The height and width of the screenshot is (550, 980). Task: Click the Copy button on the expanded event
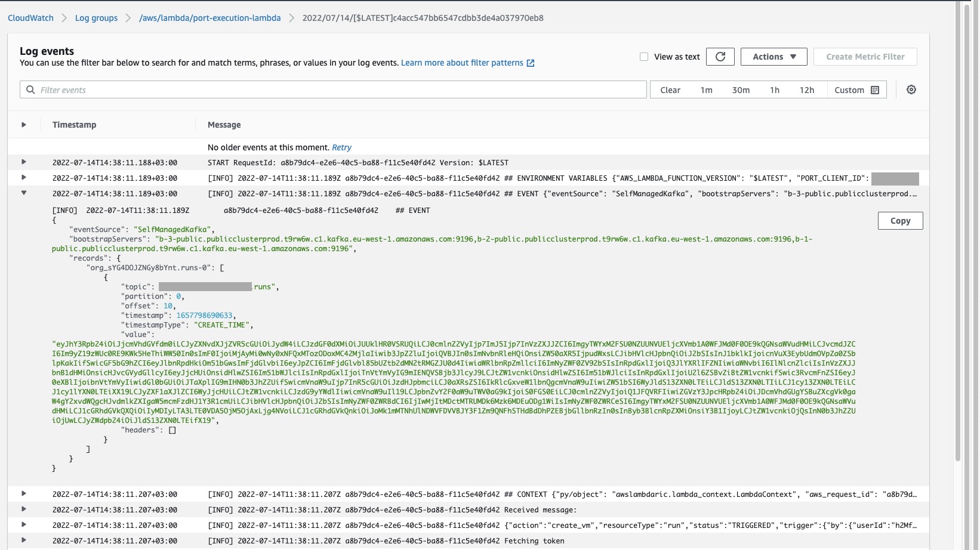[900, 220]
